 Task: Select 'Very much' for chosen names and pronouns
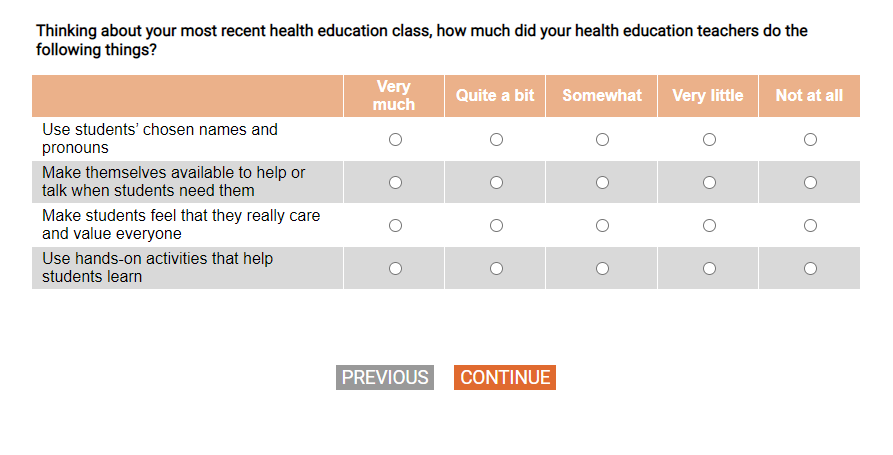point(395,140)
